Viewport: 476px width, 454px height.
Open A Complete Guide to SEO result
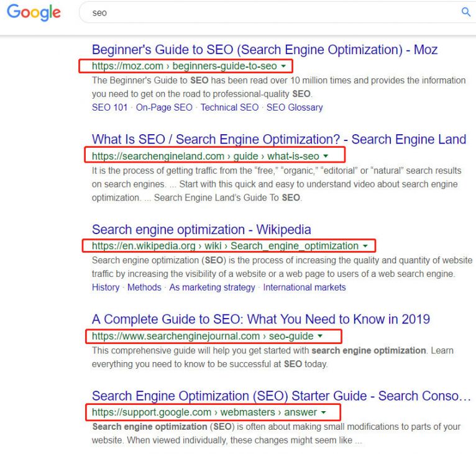[x=261, y=320]
